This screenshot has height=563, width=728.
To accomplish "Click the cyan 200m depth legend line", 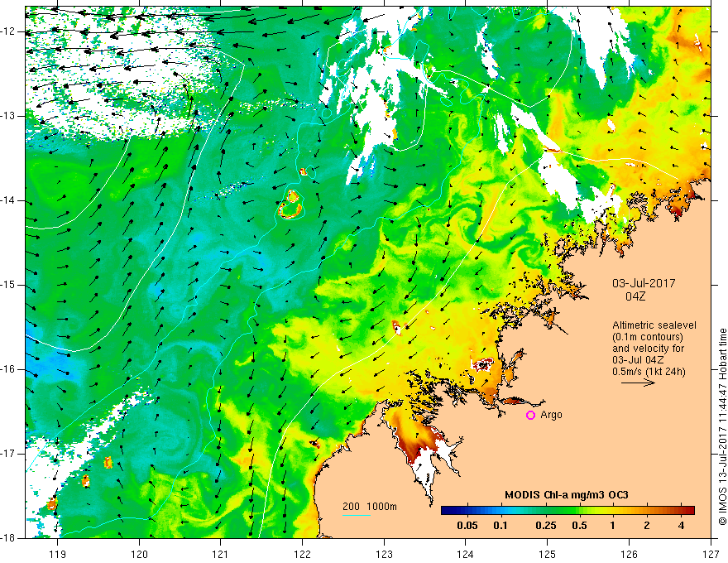I will [x=357, y=516].
